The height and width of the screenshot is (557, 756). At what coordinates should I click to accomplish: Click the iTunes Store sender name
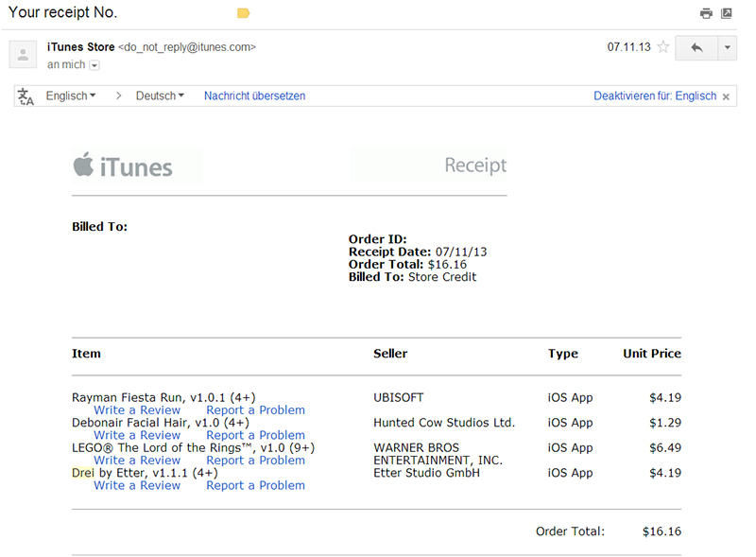pyautogui.click(x=80, y=47)
